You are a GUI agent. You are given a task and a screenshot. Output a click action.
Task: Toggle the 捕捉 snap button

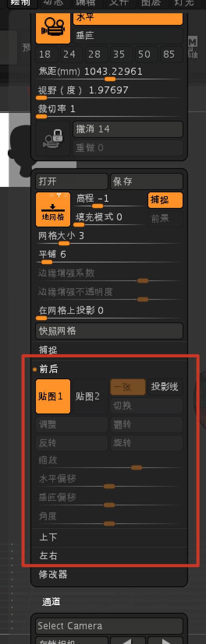pos(165,200)
